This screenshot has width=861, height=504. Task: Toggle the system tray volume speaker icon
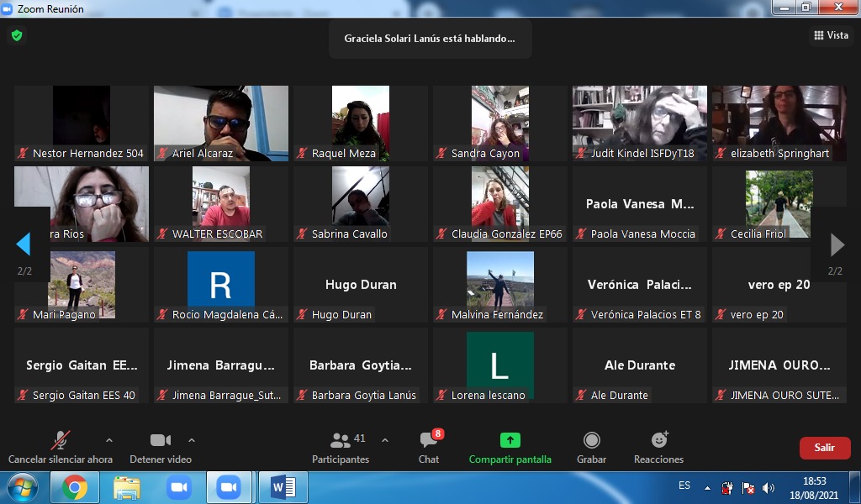point(768,488)
